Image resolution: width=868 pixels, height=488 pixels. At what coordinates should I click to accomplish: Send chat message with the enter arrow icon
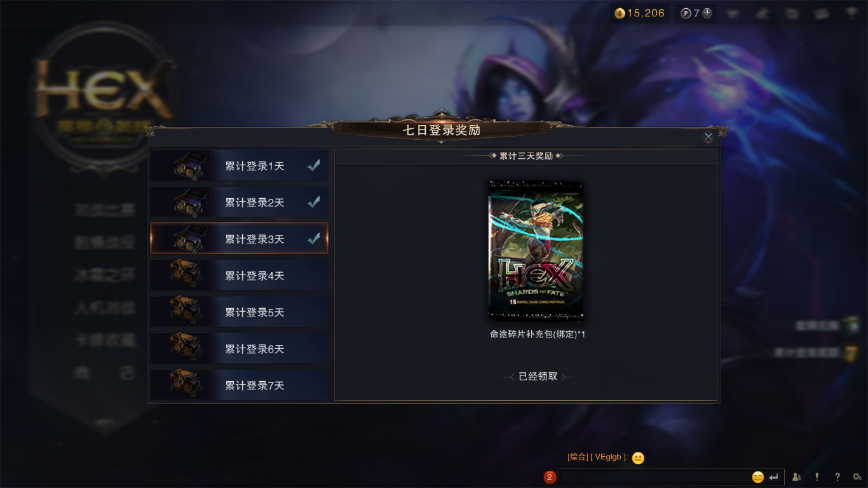tap(774, 477)
